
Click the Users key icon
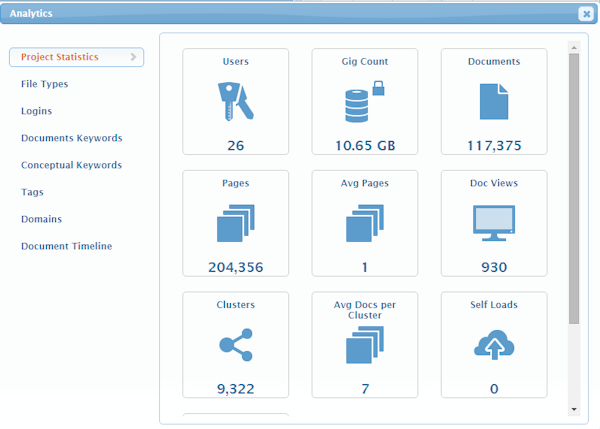coord(235,102)
